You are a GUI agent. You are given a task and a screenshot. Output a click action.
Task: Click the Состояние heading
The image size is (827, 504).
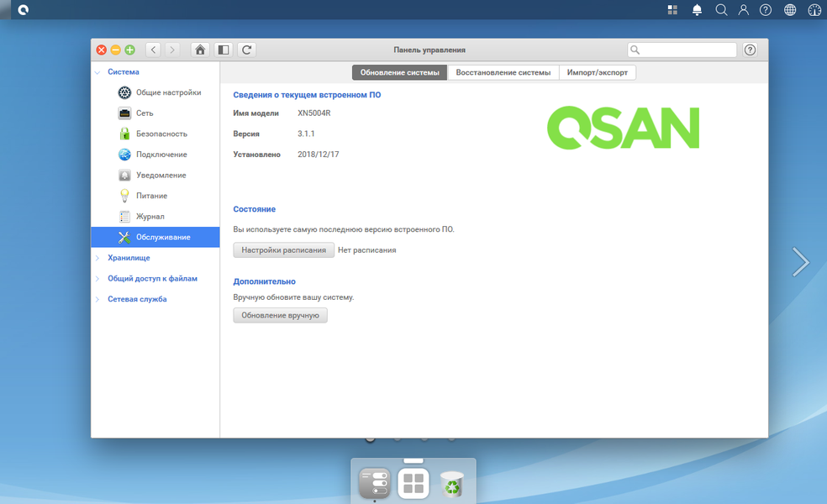point(254,209)
